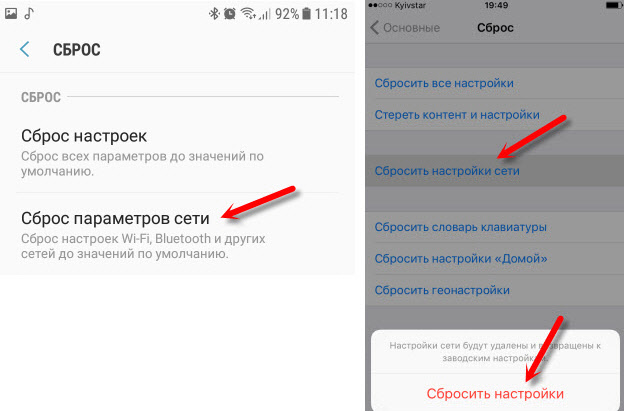Tap the alarm clock status icon
Screen dimensions: 624x411
(230, 14)
